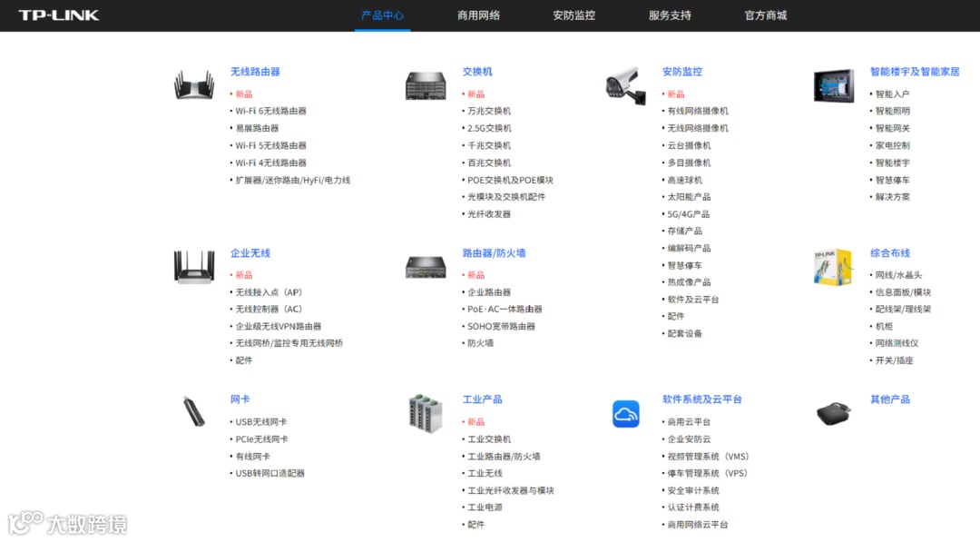
Task: Select 无线控制器（AC）
Action: tap(269, 309)
